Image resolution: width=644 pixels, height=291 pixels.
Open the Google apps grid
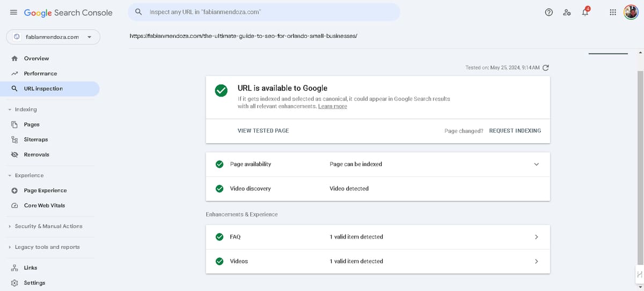(613, 12)
